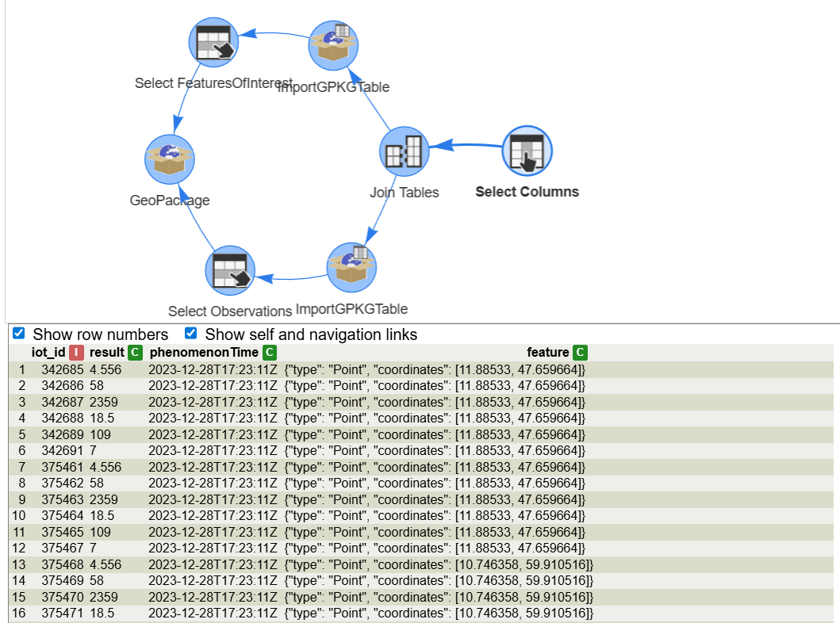Click red type badge beside iot_id
This screenshot has height=623, width=840.
(76, 352)
